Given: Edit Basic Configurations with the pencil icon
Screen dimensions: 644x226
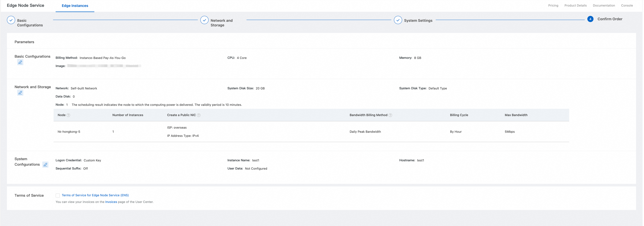Looking at the screenshot, I should 20,62.
